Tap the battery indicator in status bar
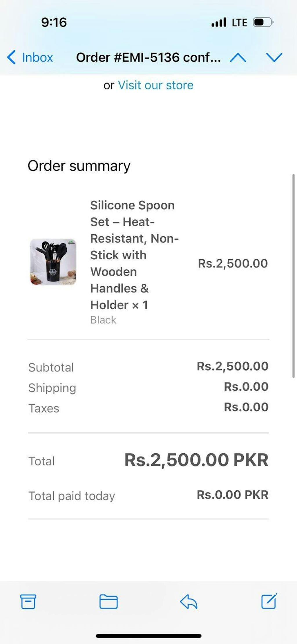Viewport: 297px width, 644px height. click(x=263, y=22)
